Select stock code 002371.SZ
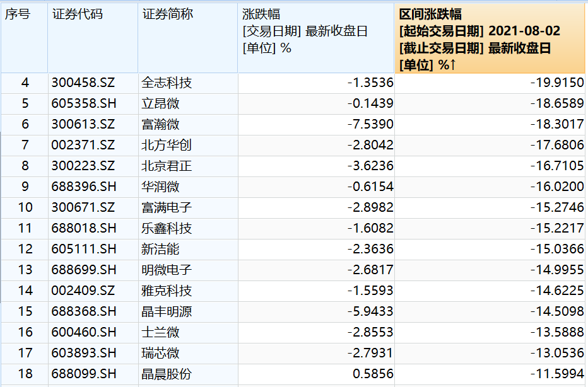The image size is (588, 387). pos(83,145)
